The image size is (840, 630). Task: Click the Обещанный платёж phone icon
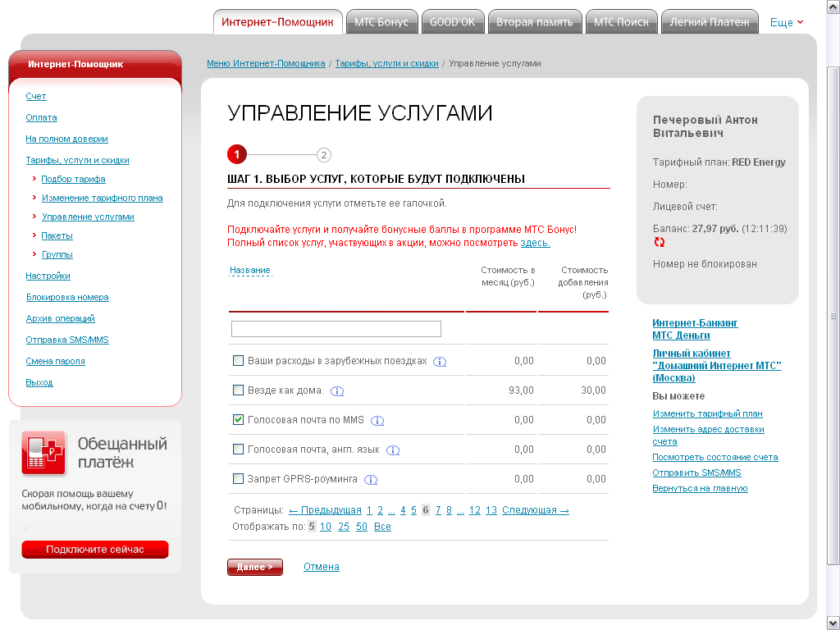click(x=43, y=453)
